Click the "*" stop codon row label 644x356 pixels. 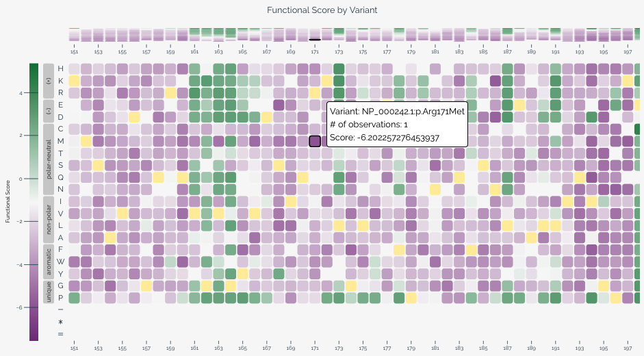click(60, 322)
